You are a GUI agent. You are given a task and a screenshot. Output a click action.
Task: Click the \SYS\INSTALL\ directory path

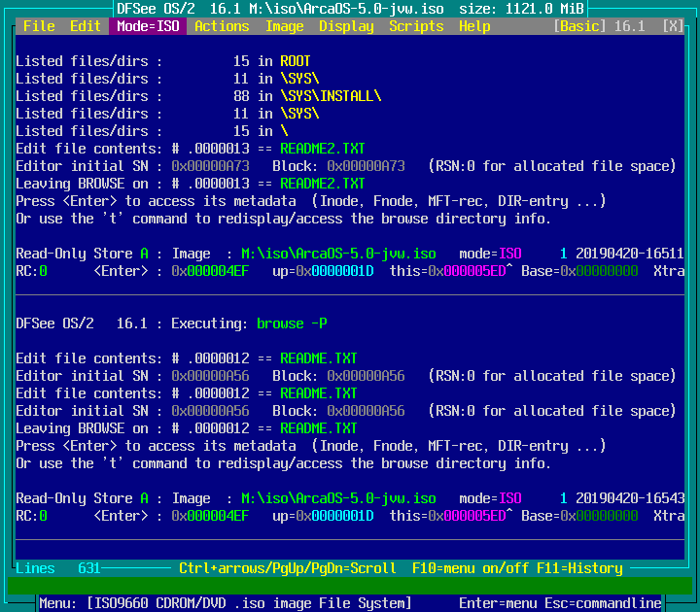pos(331,96)
